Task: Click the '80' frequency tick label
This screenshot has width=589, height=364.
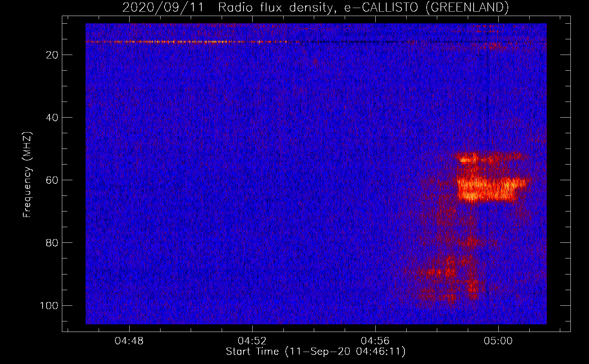Action: coord(52,243)
